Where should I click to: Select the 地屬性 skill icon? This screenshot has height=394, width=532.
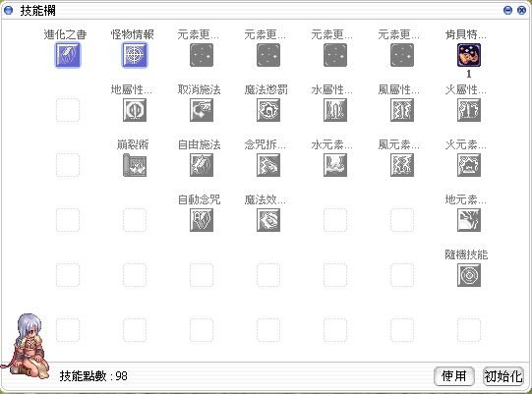tap(135, 110)
